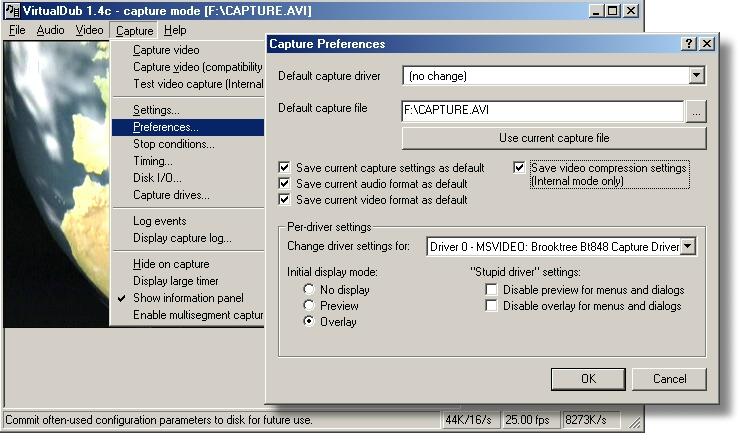Select the No display radio button

[309, 290]
